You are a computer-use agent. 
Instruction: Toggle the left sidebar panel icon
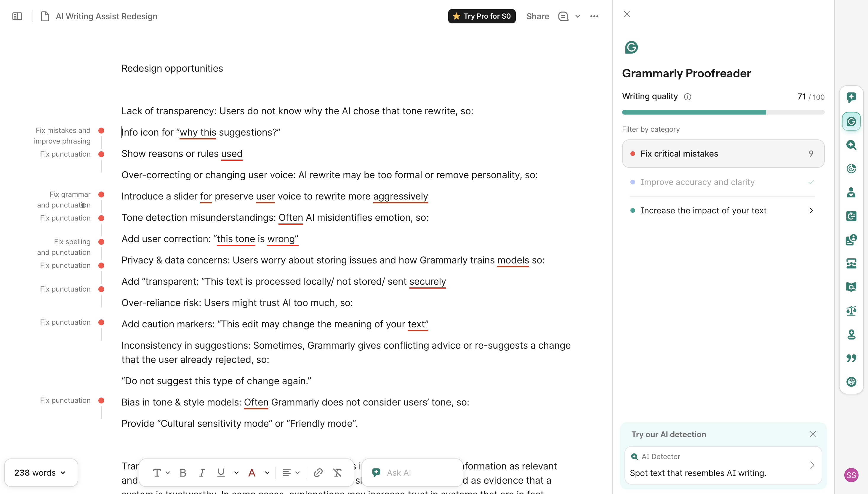17,16
